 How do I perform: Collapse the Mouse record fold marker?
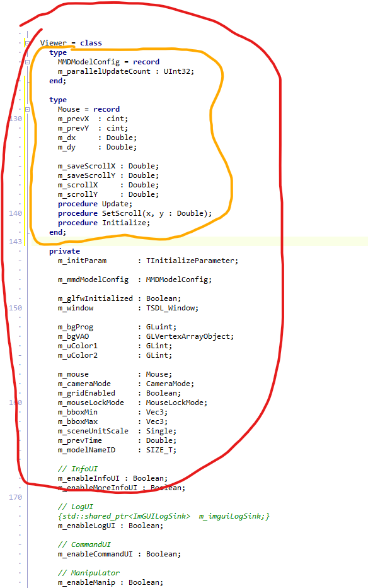27,109
